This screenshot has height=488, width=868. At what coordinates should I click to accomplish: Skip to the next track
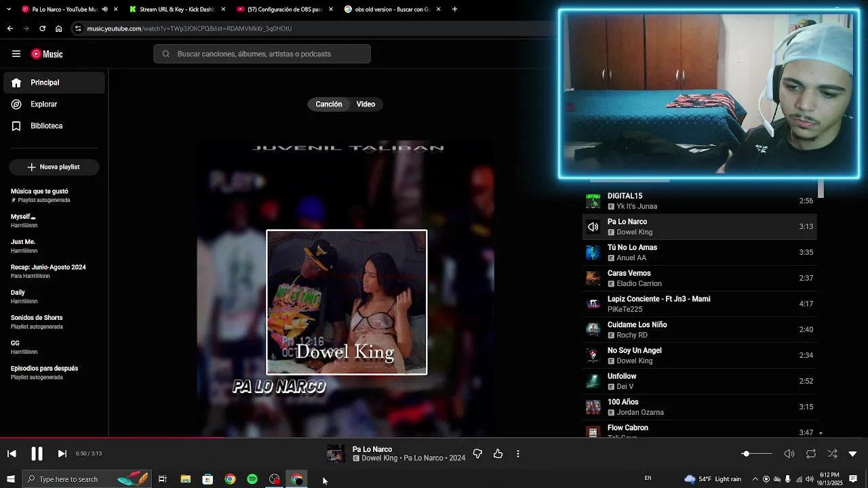pos(62,453)
